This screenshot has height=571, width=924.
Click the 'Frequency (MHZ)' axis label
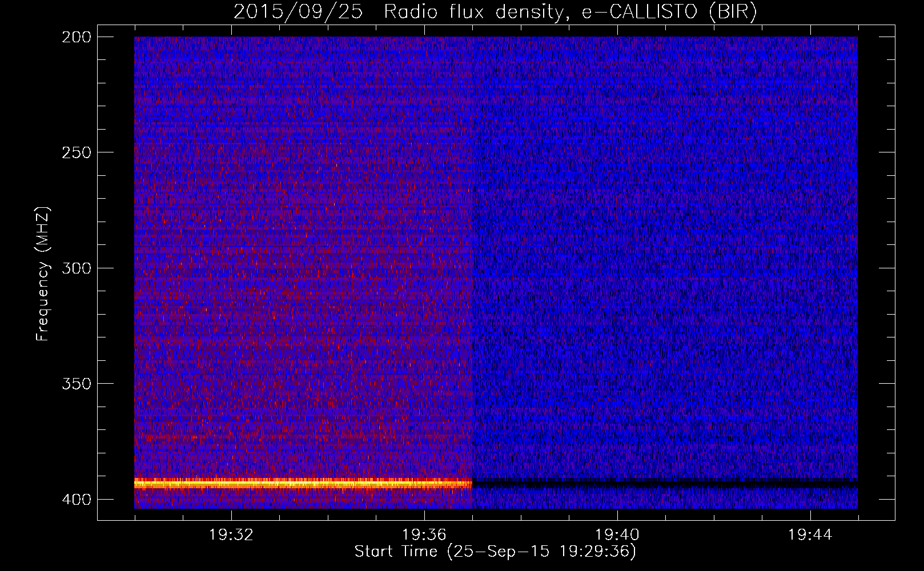pos(43,274)
